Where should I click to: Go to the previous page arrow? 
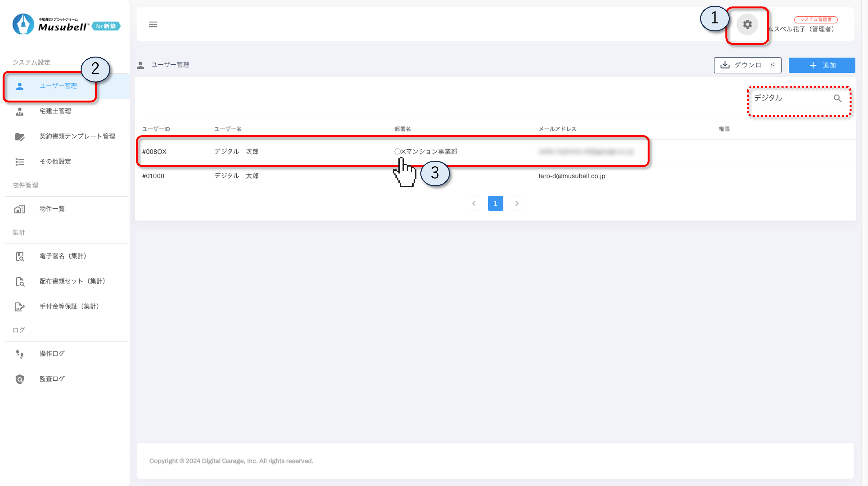tap(474, 203)
